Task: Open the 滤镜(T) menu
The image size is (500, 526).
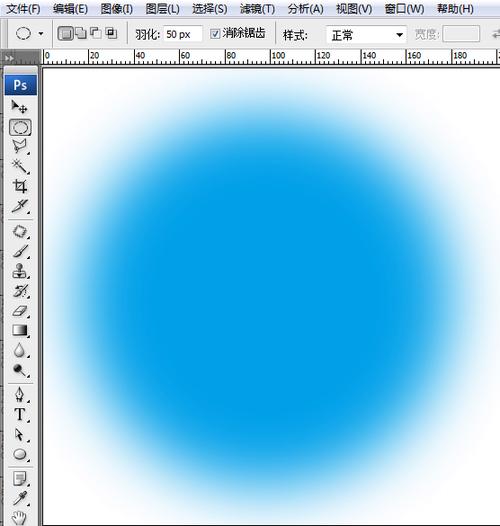Action: coord(257,9)
